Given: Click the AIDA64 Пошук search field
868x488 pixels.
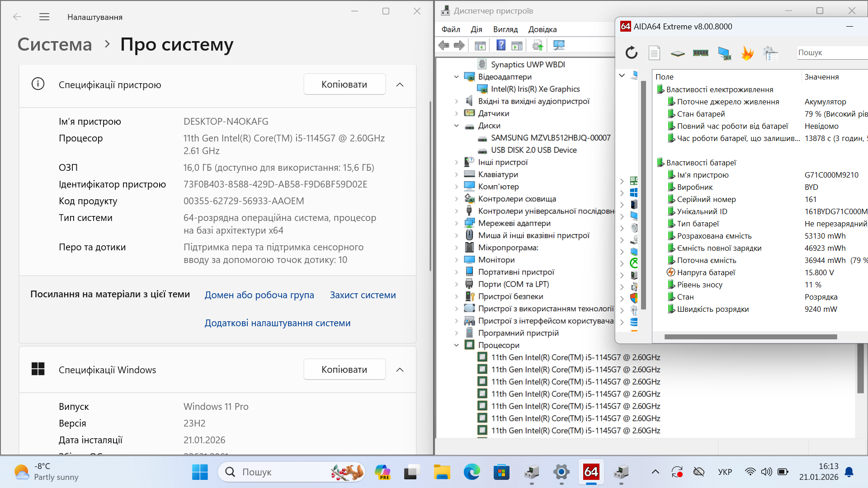Looking at the screenshot, I should [x=831, y=53].
